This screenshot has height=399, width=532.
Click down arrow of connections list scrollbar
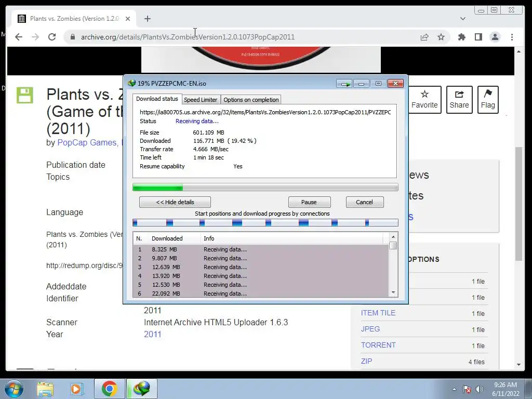(393, 292)
